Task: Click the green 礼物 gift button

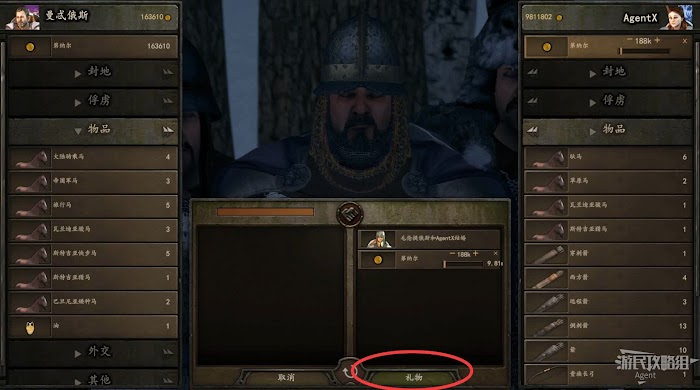Action: (414, 378)
